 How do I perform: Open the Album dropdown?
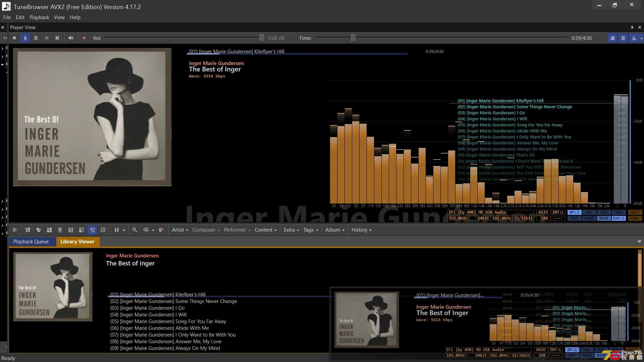335,230
